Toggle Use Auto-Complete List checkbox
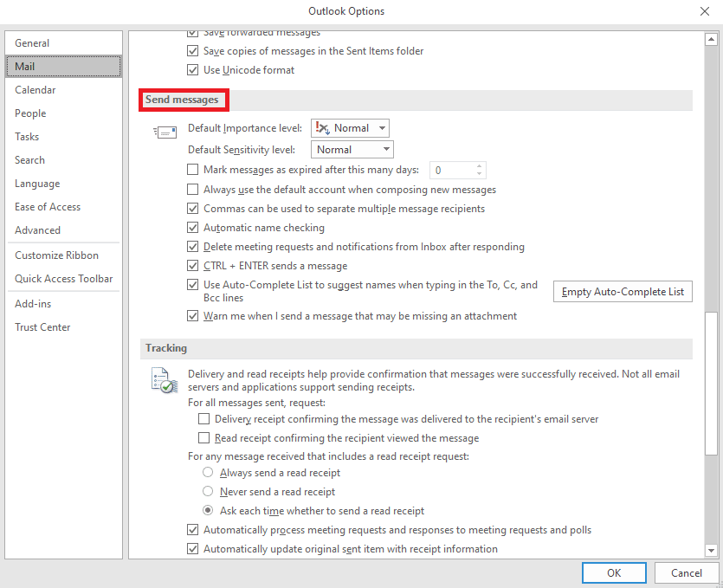 coord(193,285)
